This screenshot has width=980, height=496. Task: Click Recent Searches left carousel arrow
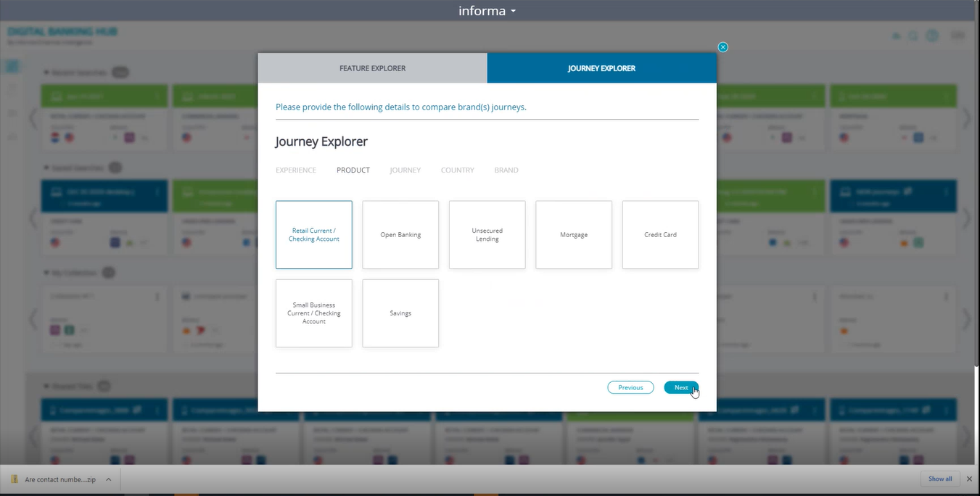[33, 118]
